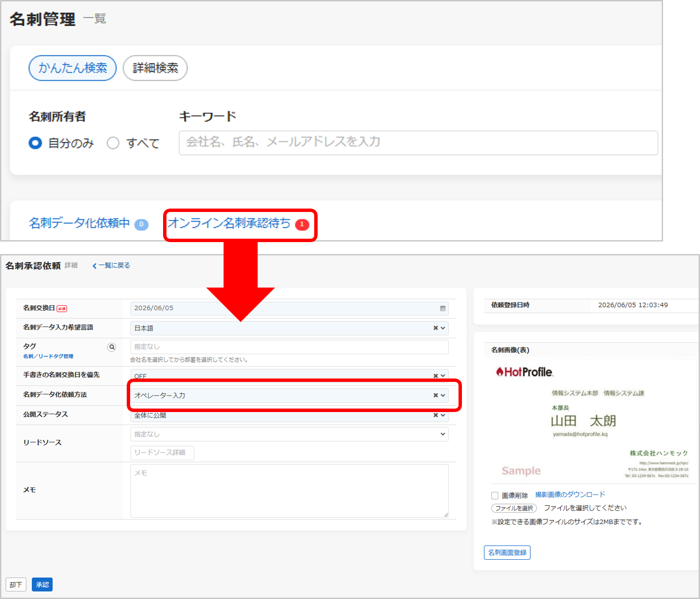Click the メモ text area
Viewport: 700px width, 599px height.
pos(289,491)
